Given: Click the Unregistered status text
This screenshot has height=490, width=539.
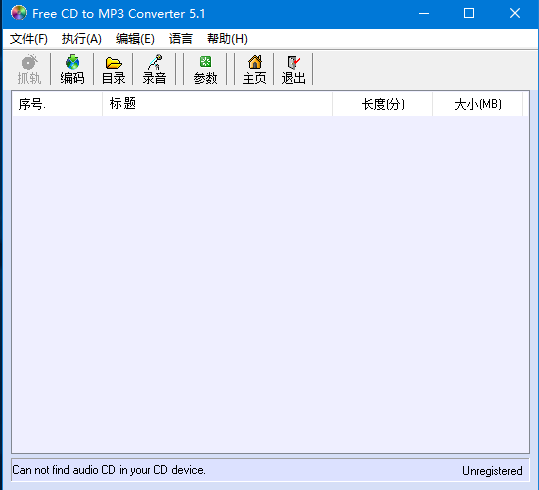Looking at the screenshot, I should [492, 470].
